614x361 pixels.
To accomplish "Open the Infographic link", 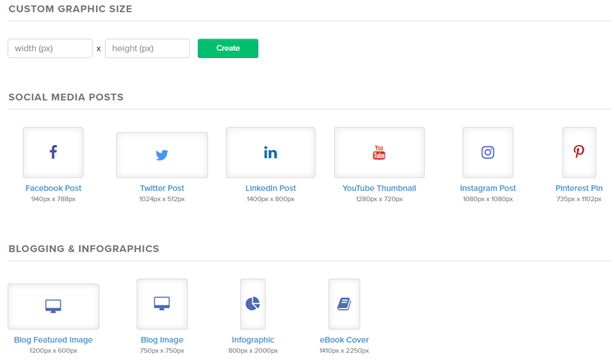I will point(253,340).
